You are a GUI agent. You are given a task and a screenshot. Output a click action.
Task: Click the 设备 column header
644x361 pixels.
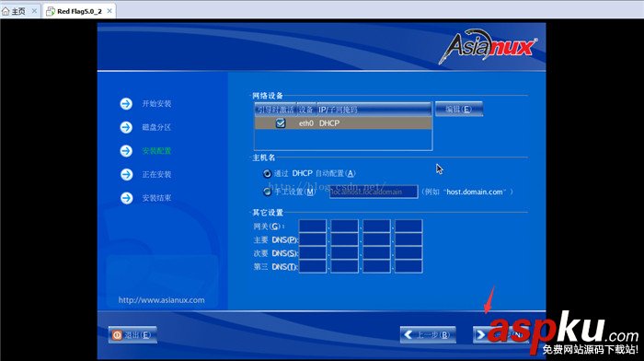click(x=306, y=110)
